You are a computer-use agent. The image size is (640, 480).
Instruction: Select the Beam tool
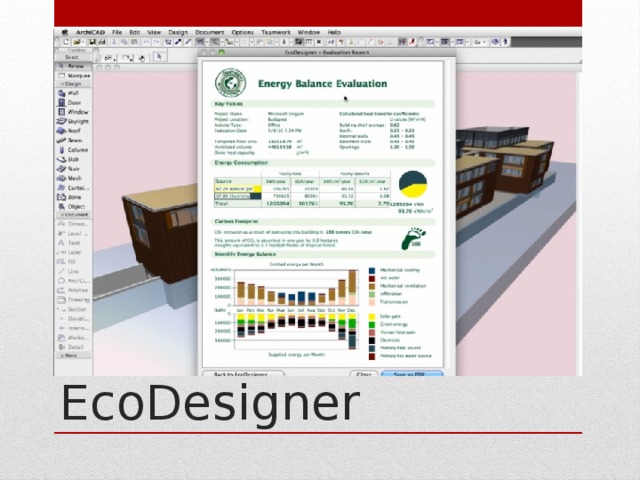73,140
